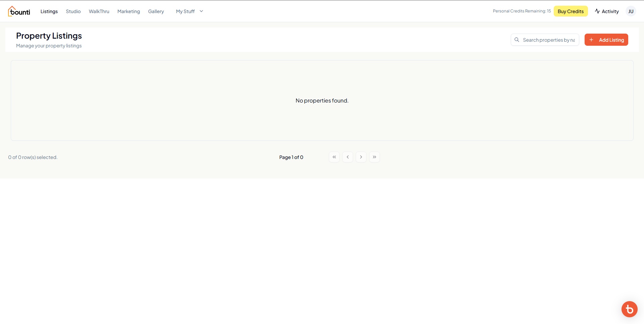Go to previous page arrow
Image resolution: width=644 pixels, height=324 pixels.
(x=348, y=157)
